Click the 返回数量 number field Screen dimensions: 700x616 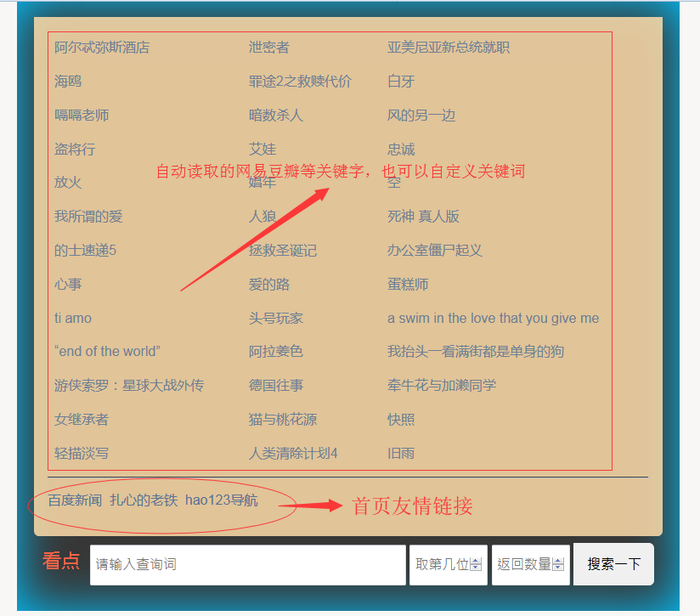click(522, 565)
